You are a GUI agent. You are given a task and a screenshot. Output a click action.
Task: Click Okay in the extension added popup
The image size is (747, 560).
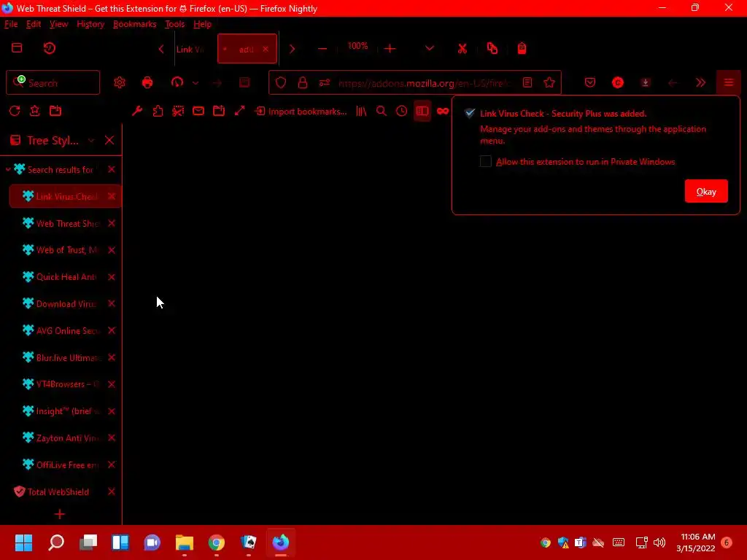[706, 192]
